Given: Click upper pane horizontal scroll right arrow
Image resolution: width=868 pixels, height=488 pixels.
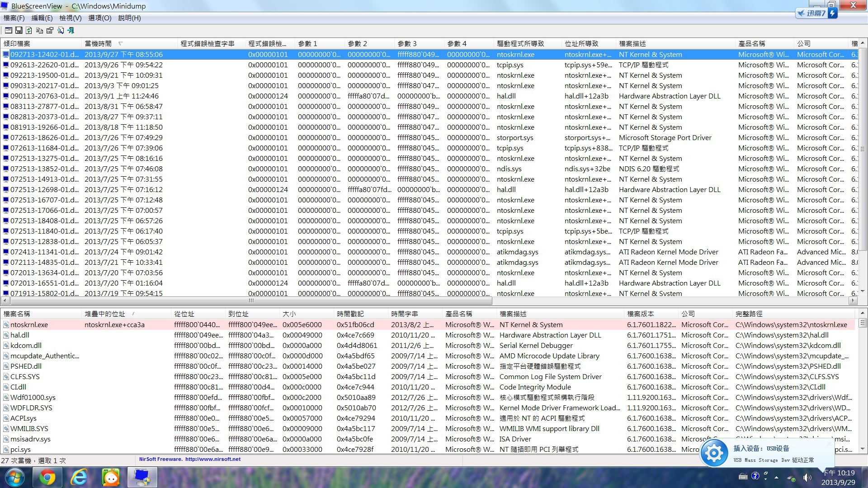Looking at the screenshot, I should (x=853, y=300).
